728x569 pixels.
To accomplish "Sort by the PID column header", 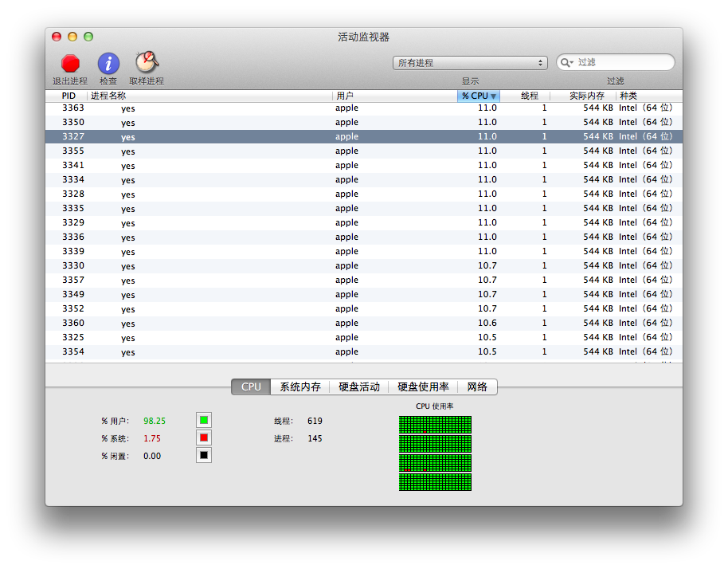I will [68, 96].
